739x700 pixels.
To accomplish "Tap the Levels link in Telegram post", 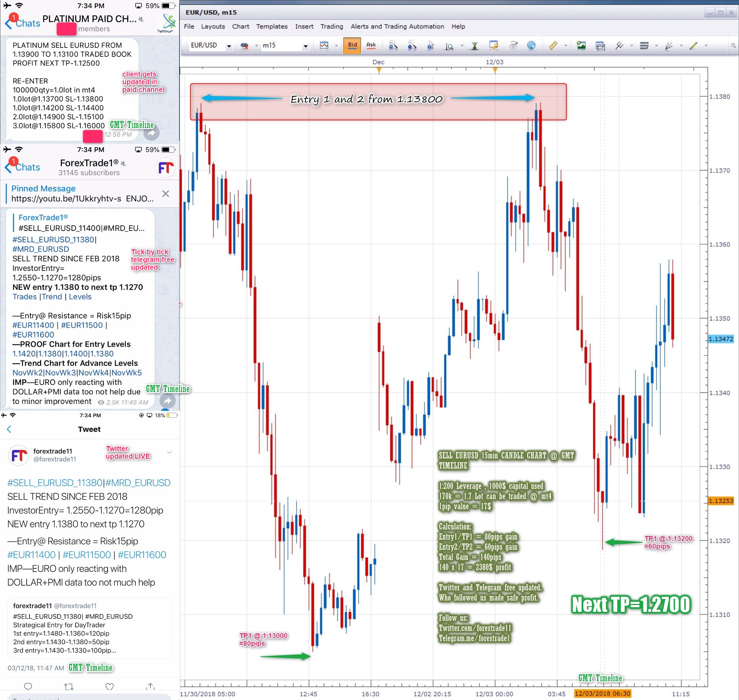I will click(x=80, y=297).
